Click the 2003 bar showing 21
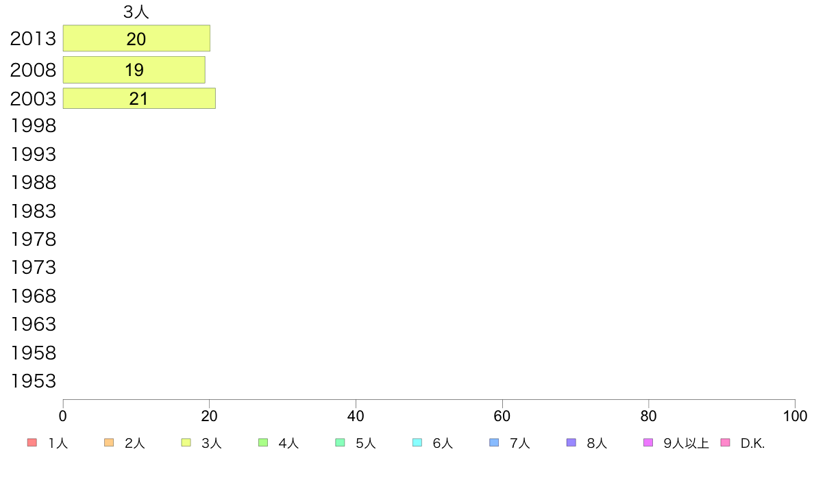The image size is (814, 504). [139, 98]
